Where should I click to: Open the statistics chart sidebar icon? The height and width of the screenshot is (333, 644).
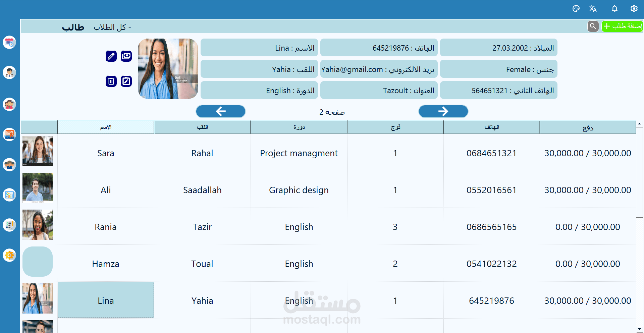[9, 195]
